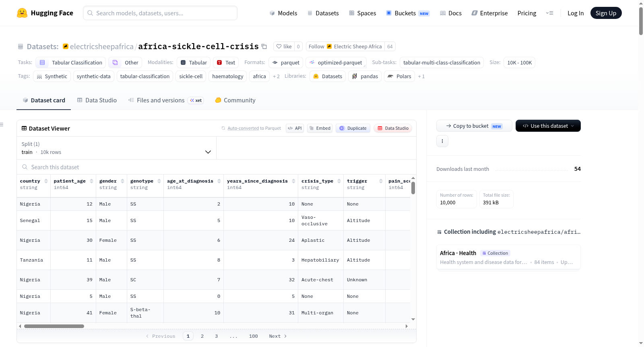Viewport: 644px width, 347px height.
Task: Expand the +1 more libraries
Action: click(421, 76)
